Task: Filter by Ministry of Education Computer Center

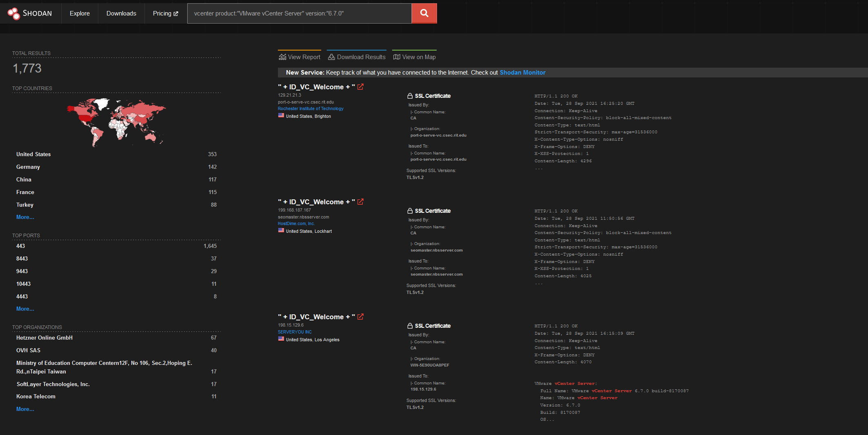Action: pos(116,367)
